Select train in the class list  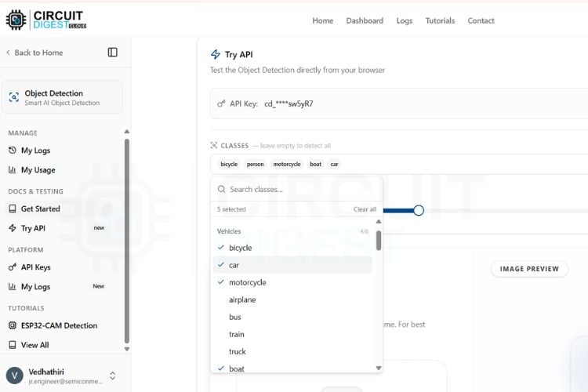click(292, 334)
